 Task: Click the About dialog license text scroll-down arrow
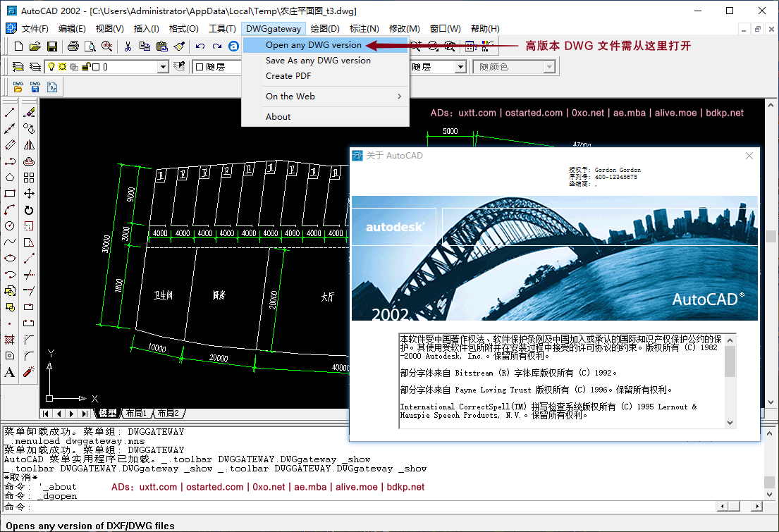click(x=730, y=423)
